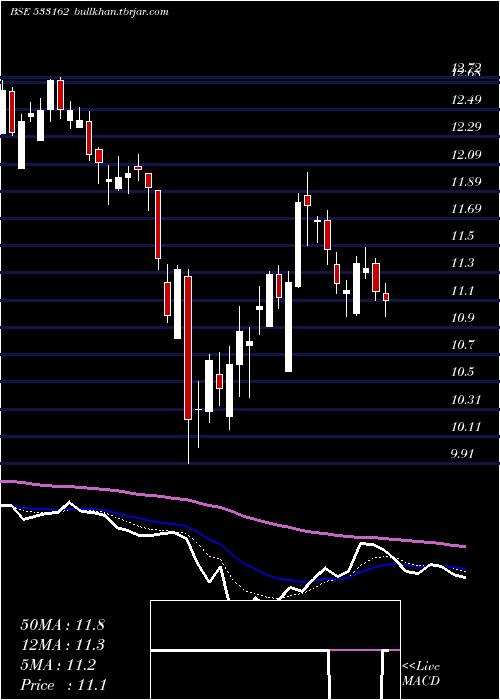Select the 11.1 price axis label
The height and width of the screenshot is (700, 500).
coord(462,291)
